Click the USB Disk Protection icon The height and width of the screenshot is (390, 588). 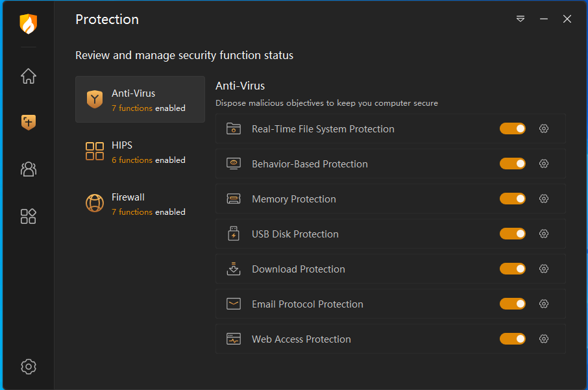pos(234,234)
